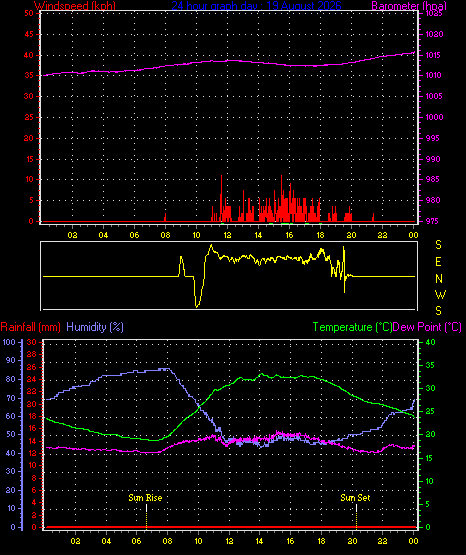Screen dimensions: 466x555
Task: Click the "35" value on the temperature axis
Action: [x=430, y=365]
